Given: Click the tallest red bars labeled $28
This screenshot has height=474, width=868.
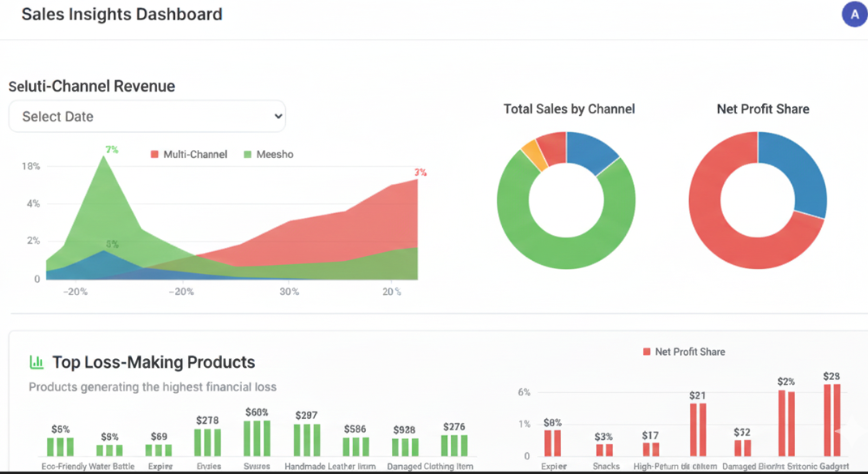Looking at the screenshot, I should point(832,421).
